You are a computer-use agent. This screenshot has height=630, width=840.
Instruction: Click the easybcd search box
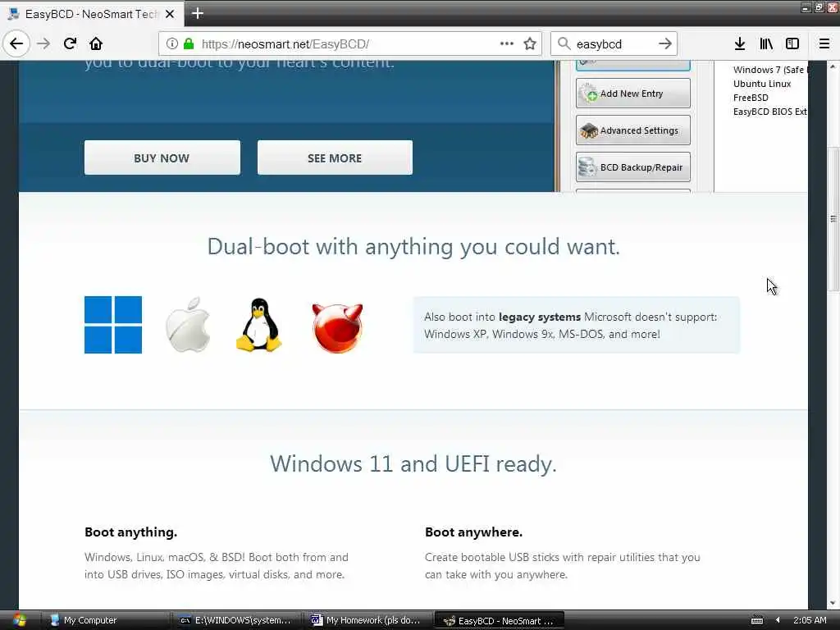[x=614, y=44]
